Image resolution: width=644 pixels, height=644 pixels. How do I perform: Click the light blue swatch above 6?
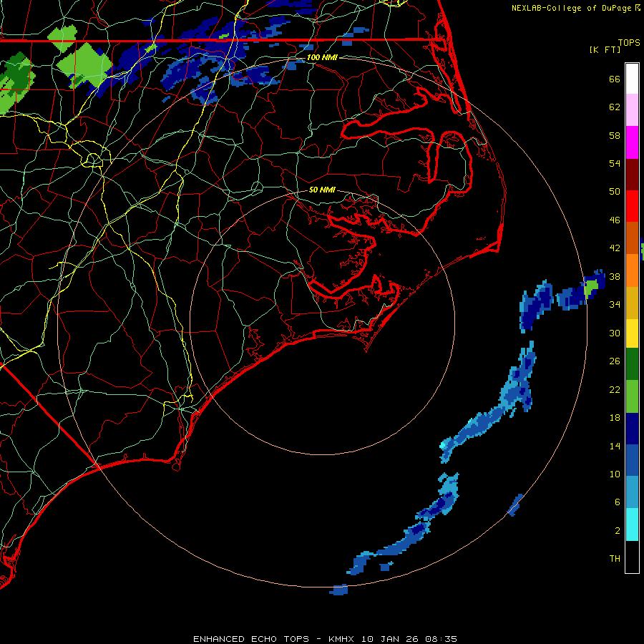(632, 492)
